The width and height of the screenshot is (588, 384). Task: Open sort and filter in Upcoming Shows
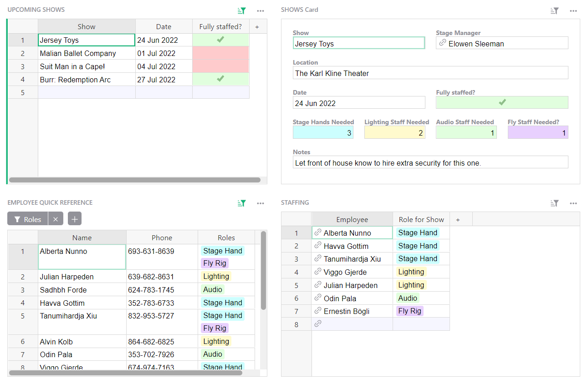[x=242, y=11]
